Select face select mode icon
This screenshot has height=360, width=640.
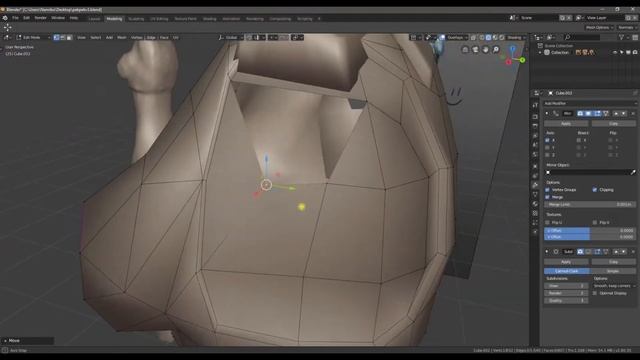click(x=69, y=38)
